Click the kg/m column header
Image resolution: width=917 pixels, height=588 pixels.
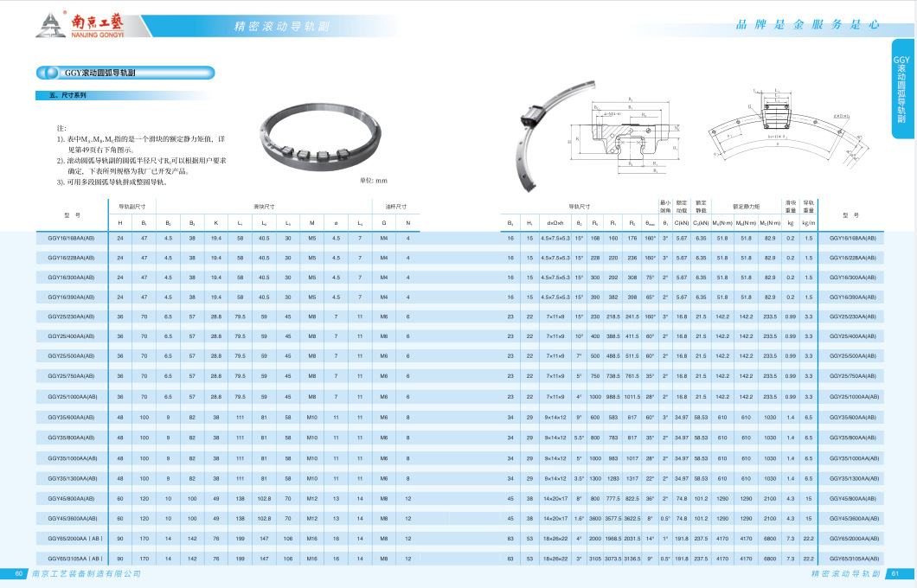pos(809,223)
